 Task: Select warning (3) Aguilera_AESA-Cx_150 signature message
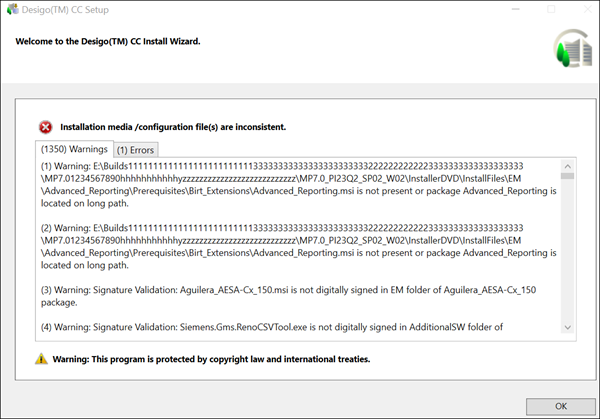pos(282,297)
